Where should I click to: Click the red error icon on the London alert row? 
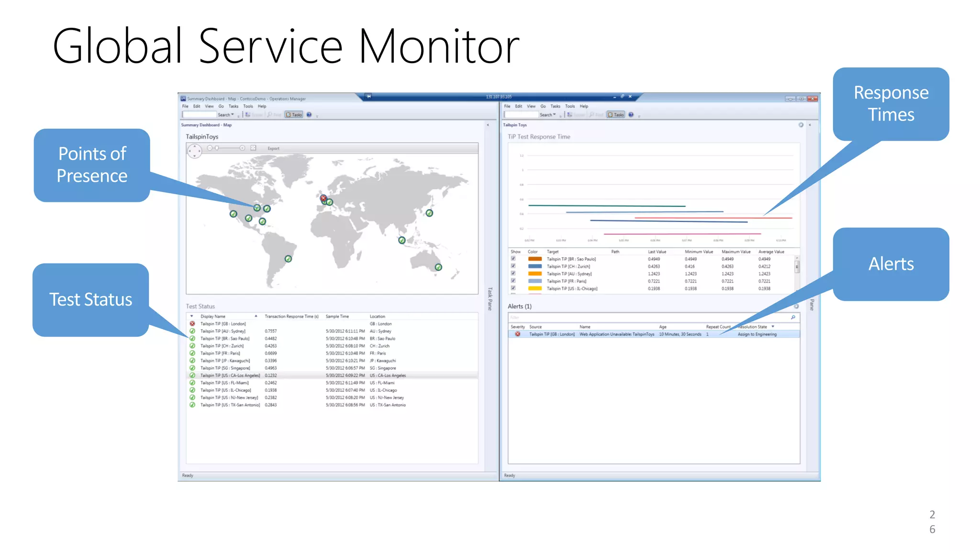click(x=517, y=334)
